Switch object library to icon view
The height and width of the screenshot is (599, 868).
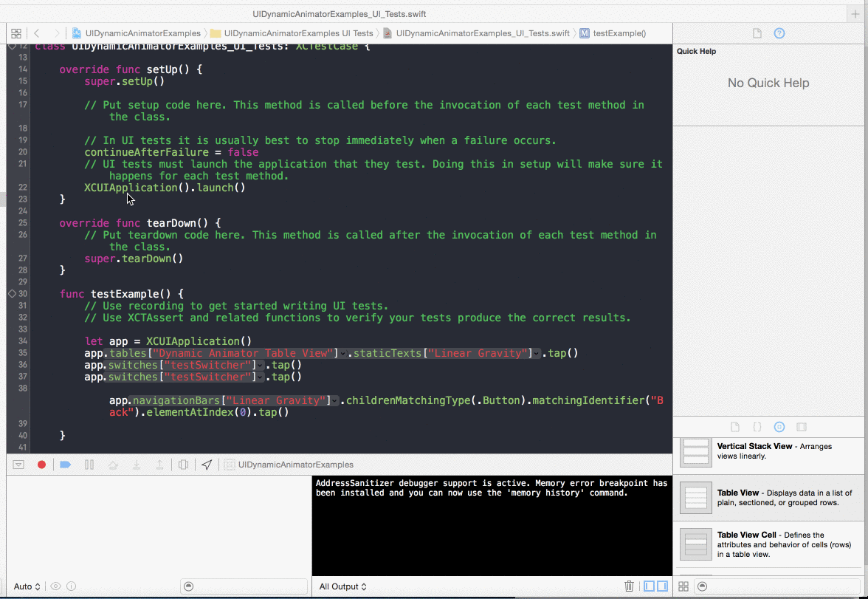coord(683,586)
